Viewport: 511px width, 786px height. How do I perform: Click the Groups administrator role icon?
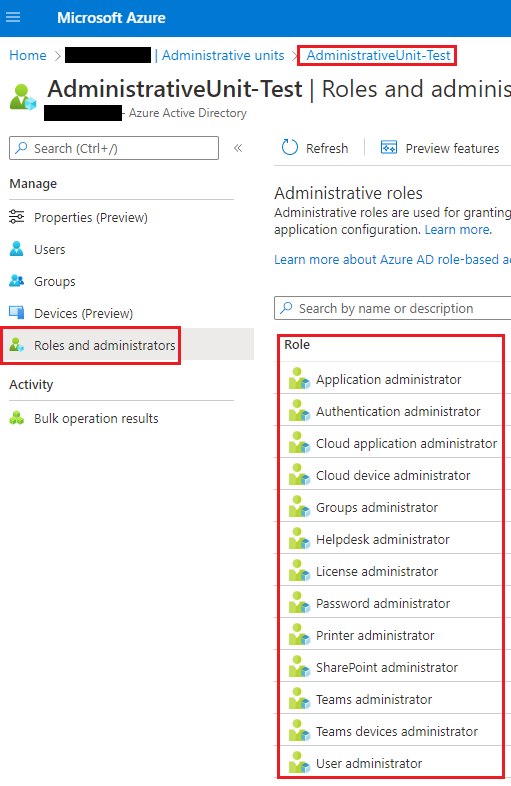[x=299, y=507]
